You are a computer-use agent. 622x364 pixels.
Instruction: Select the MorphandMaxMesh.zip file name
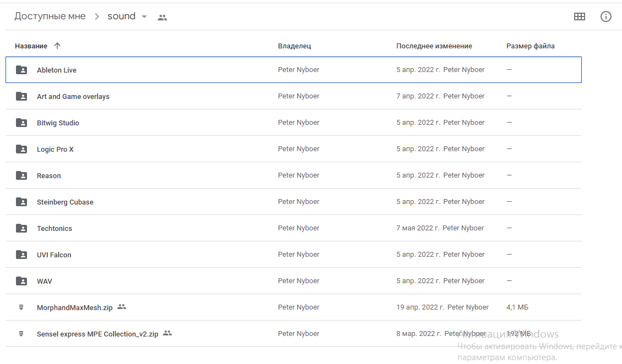pos(74,308)
